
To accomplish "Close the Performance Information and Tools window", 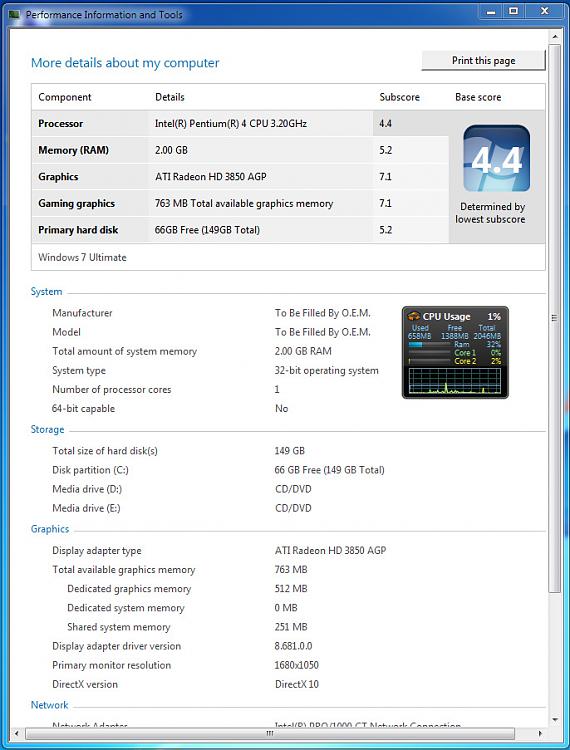I will point(544,12).
